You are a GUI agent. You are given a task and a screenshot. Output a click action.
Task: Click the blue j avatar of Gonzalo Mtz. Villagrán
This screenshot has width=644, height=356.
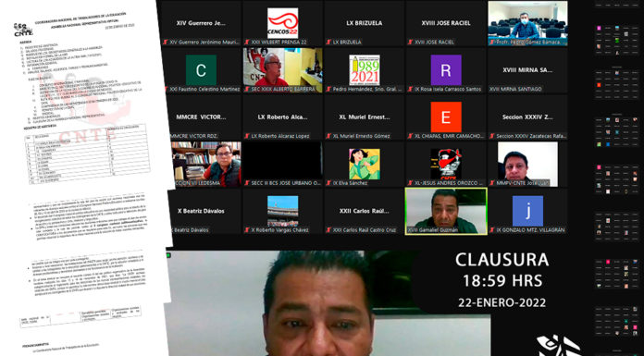pos(527,211)
